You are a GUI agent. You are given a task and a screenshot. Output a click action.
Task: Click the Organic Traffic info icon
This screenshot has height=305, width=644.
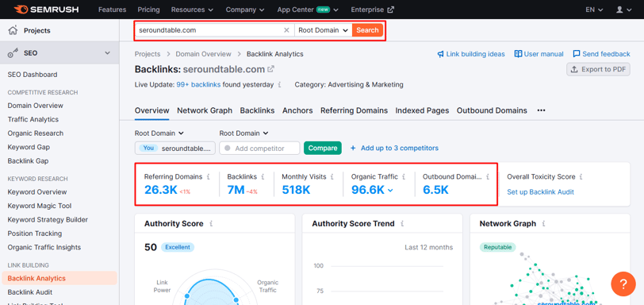click(x=404, y=177)
